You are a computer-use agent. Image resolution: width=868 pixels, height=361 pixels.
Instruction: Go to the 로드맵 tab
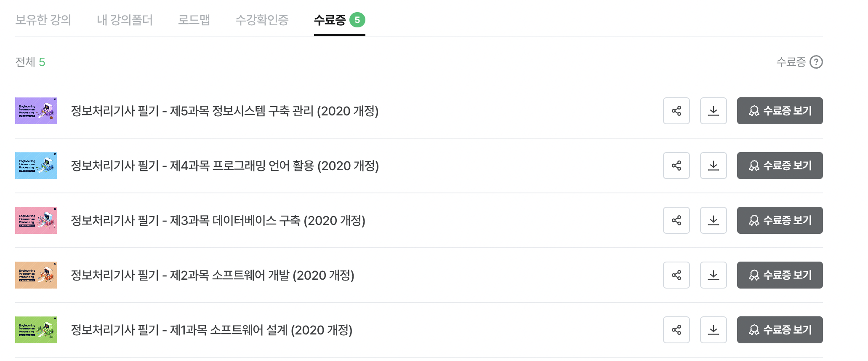tap(194, 20)
